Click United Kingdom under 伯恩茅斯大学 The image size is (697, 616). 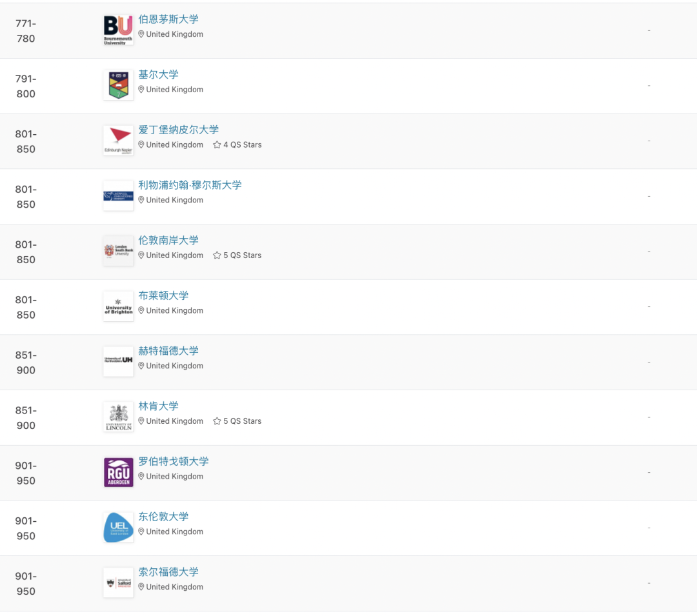tap(175, 34)
